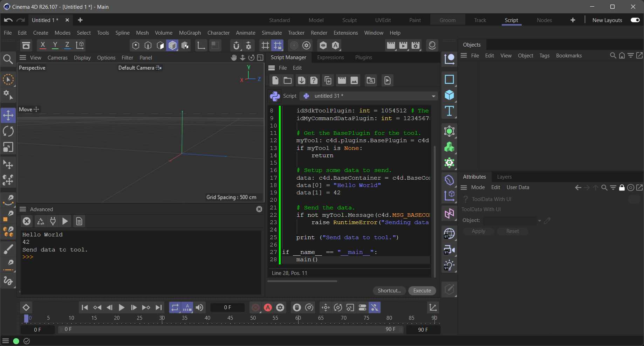
Task: Open the console Advanced hamburger menu
Action: point(23,209)
